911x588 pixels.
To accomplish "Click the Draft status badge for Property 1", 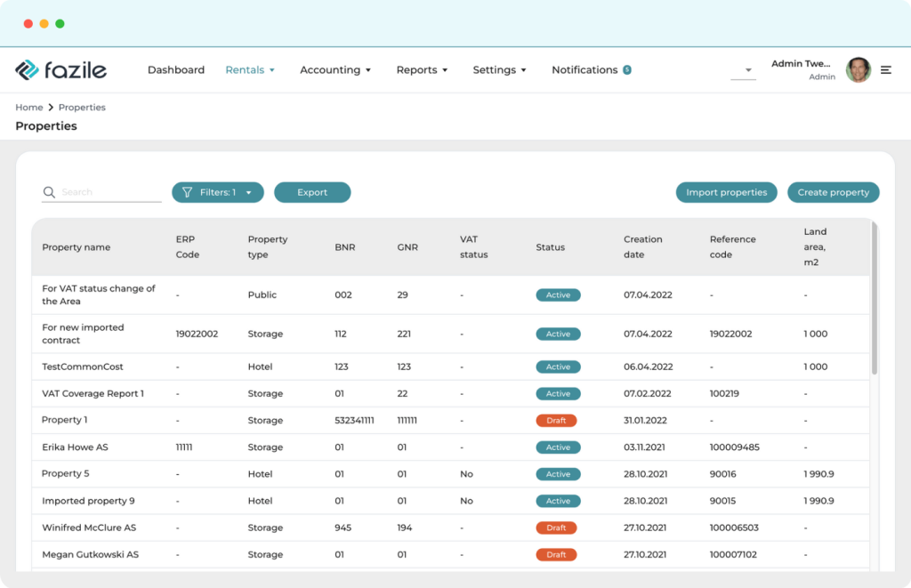I will pos(556,420).
